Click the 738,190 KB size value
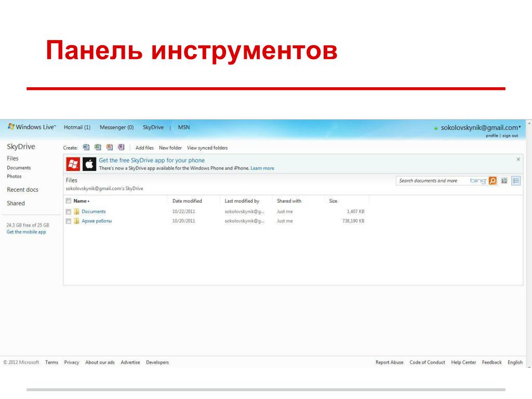532x399 pixels. 353,221
